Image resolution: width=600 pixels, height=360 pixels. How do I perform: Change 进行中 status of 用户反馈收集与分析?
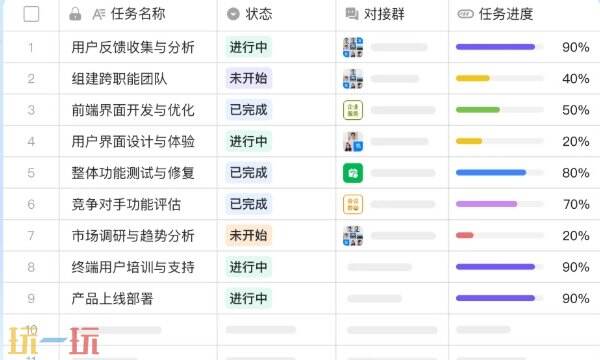[248, 47]
